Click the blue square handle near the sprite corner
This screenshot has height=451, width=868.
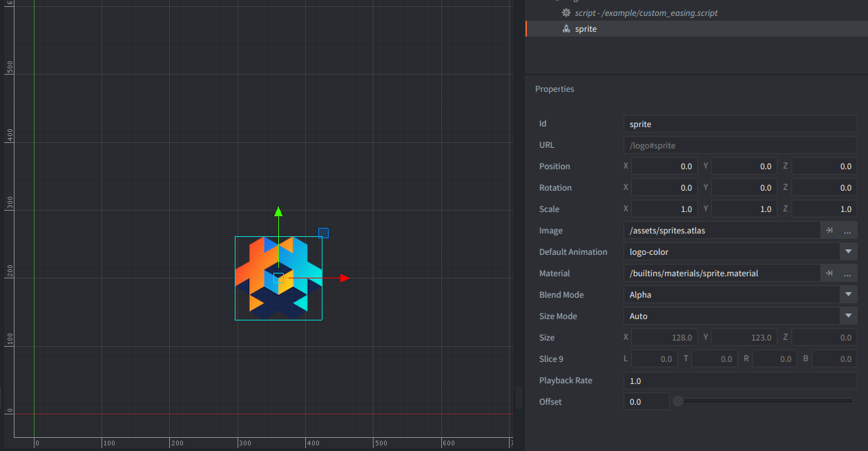[323, 233]
